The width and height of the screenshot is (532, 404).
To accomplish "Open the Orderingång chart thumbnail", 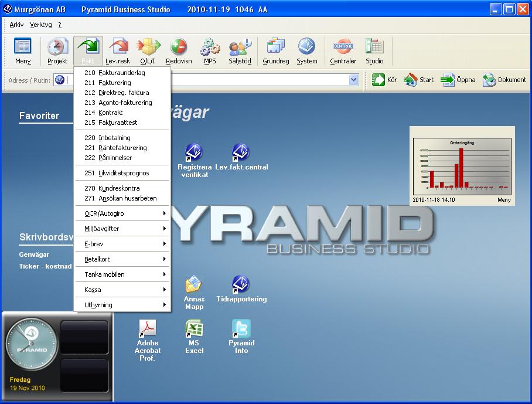I will (462, 166).
